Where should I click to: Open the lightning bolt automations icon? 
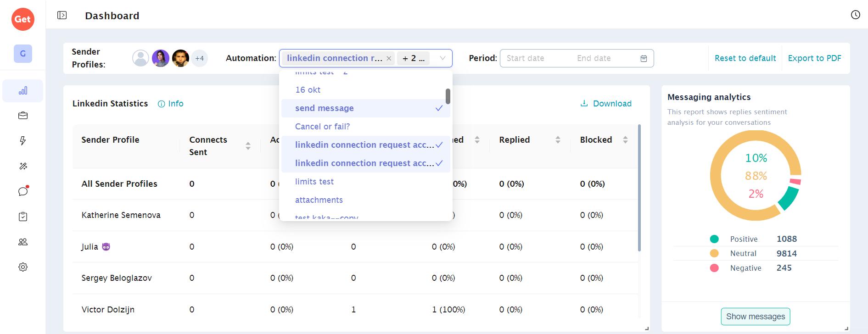(23, 141)
